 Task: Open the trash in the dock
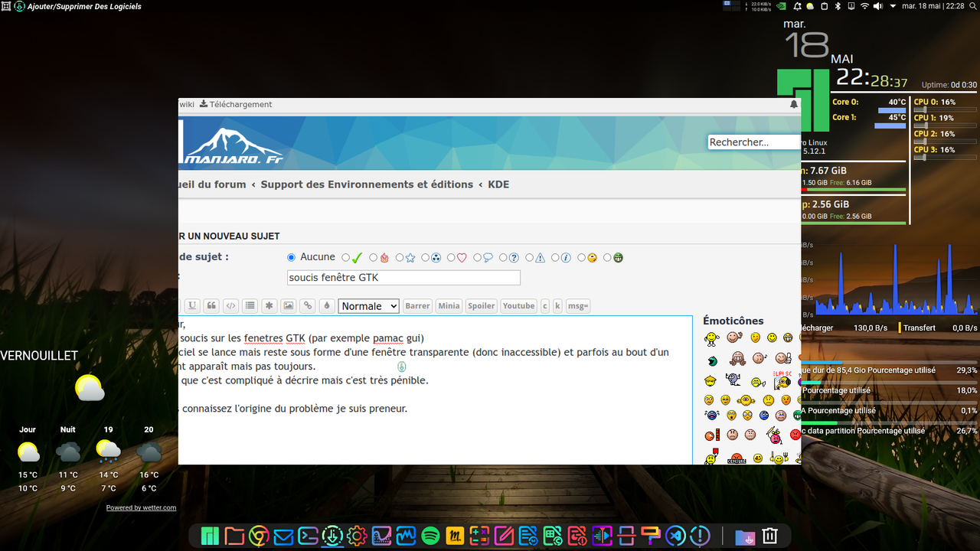point(770,536)
